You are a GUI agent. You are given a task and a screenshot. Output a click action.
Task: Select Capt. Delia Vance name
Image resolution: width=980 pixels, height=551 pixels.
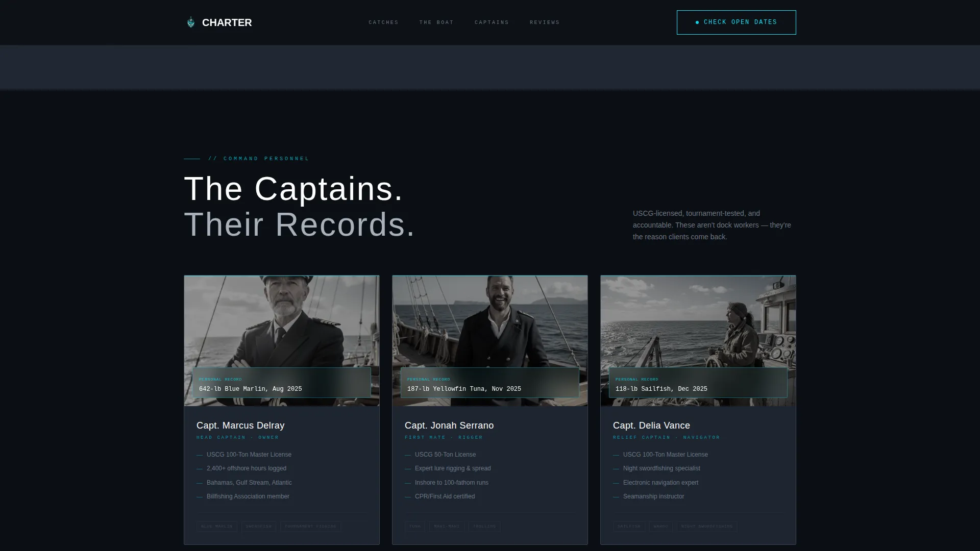click(651, 425)
